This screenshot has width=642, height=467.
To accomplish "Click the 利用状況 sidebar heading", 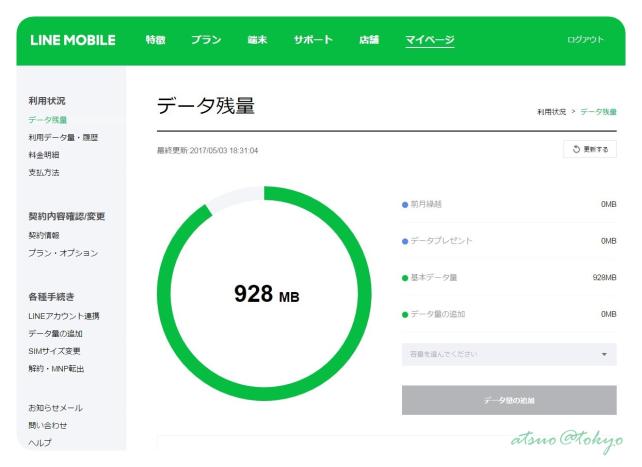I will click(47, 101).
